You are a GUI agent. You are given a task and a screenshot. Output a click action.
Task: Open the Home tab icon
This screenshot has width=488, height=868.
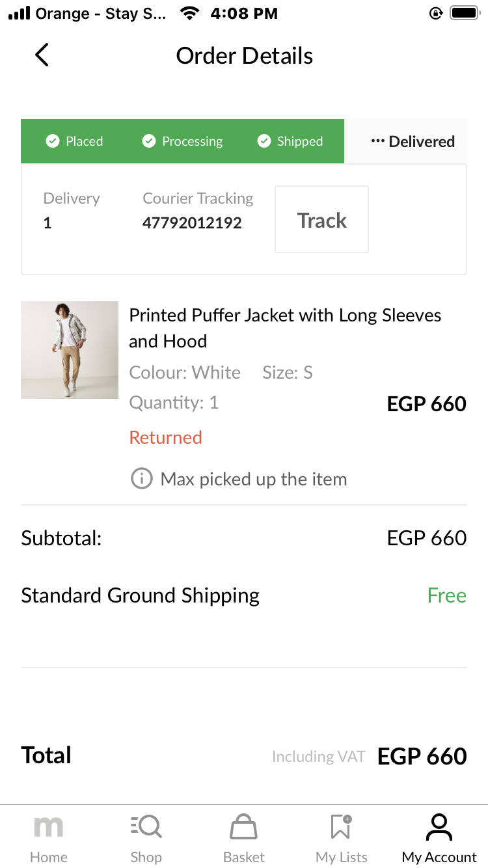click(x=49, y=828)
